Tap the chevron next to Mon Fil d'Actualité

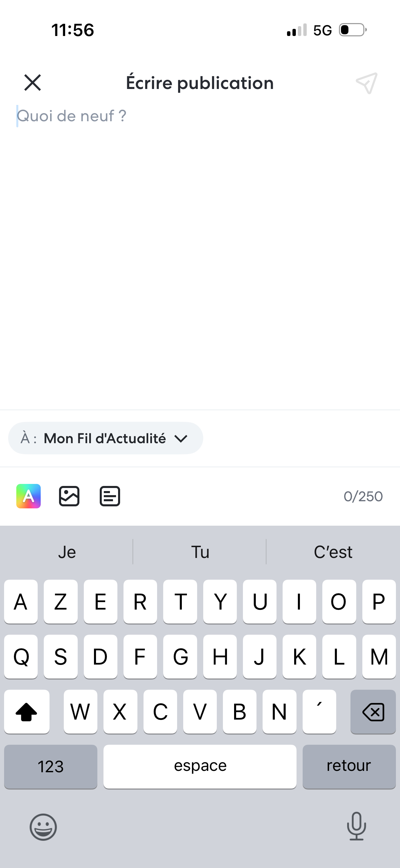coord(181,439)
